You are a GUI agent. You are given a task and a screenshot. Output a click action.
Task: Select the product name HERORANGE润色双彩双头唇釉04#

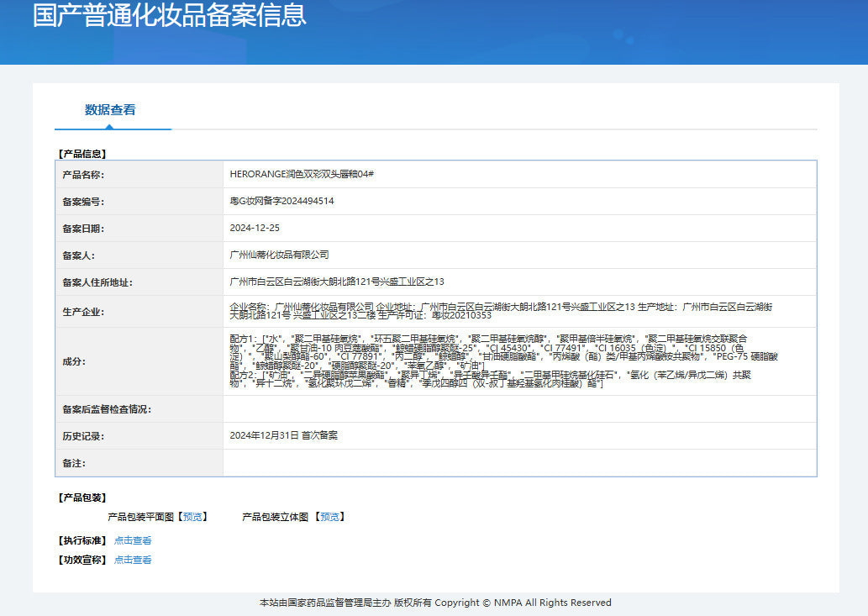[302, 174]
